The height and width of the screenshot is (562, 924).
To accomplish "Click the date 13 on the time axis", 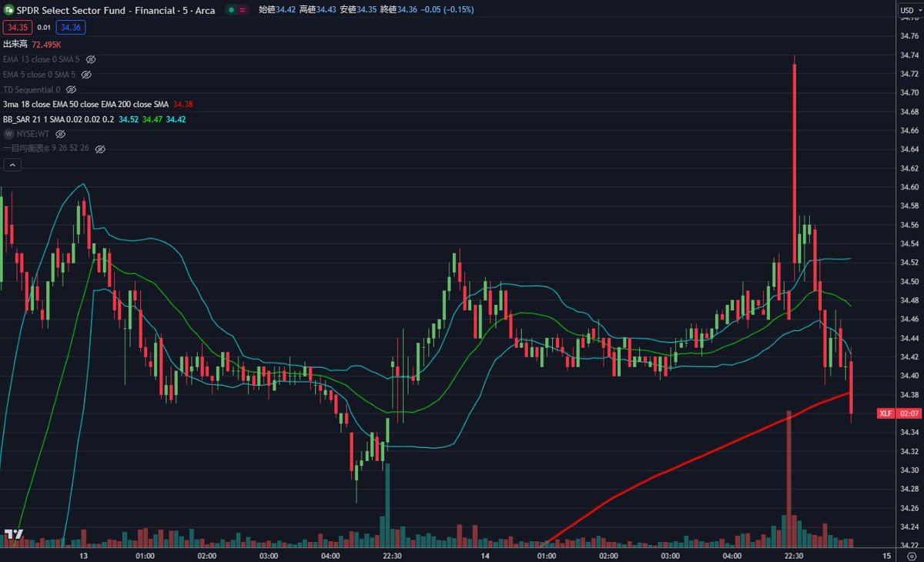I will tap(83, 555).
